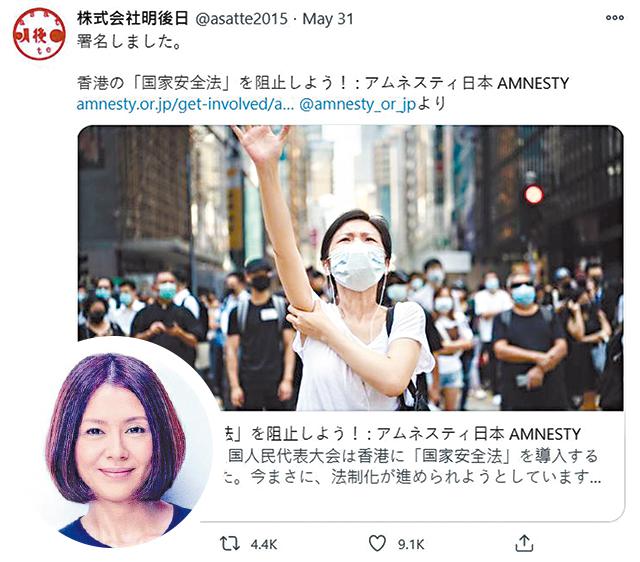Click the tweet text 署名しました。
This screenshot has height=562, width=640.
[130, 41]
